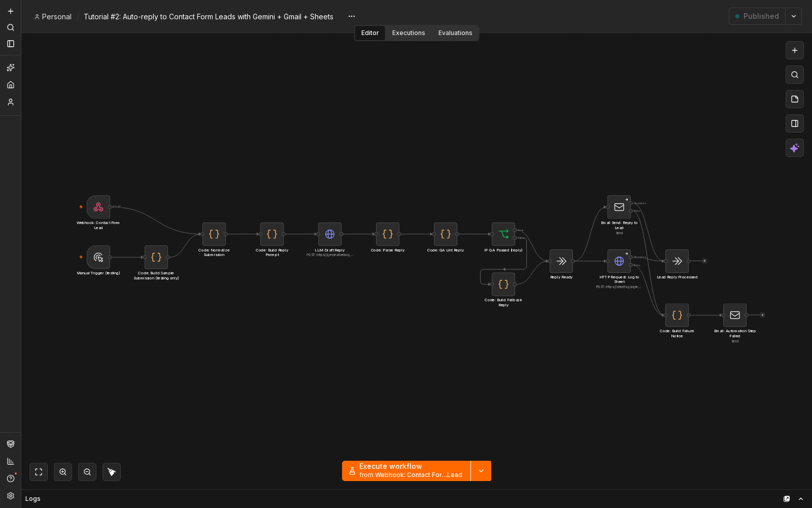Select the Editor tab

[370, 33]
